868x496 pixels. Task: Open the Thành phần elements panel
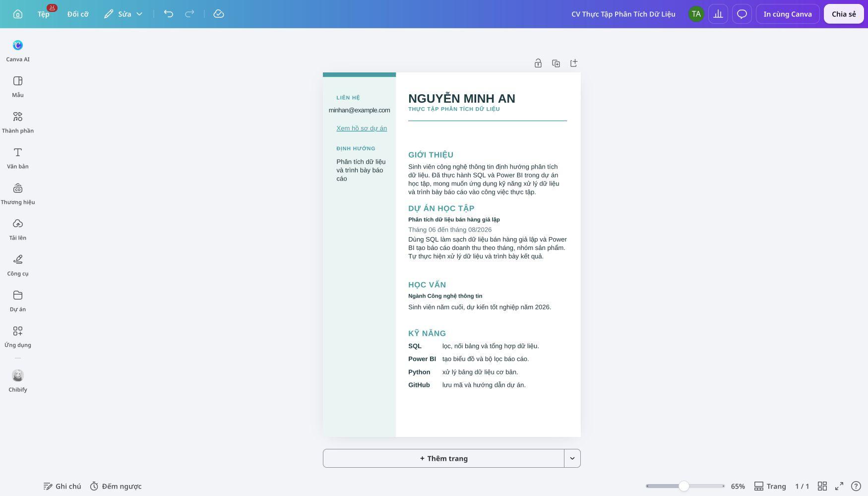click(x=18, y=123)
